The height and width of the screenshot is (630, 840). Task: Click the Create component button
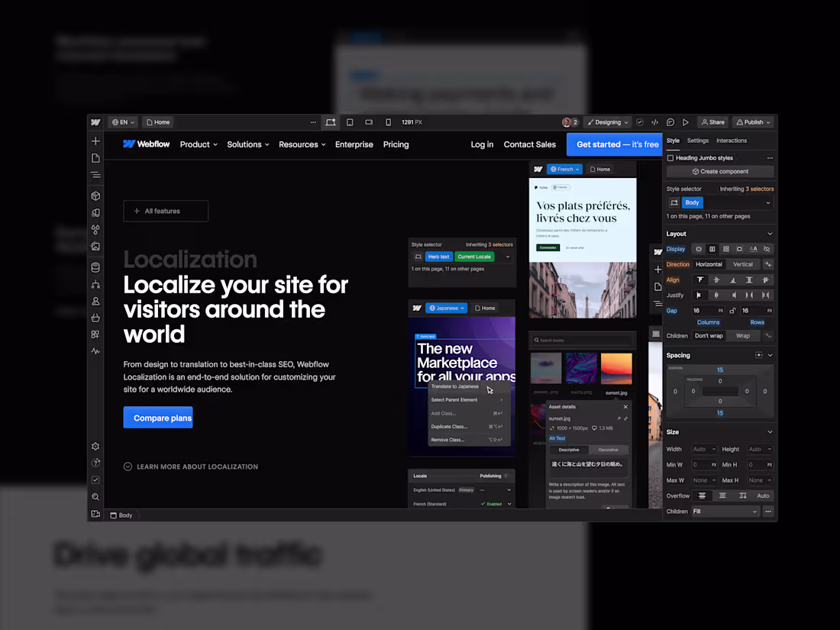[721, 171]
